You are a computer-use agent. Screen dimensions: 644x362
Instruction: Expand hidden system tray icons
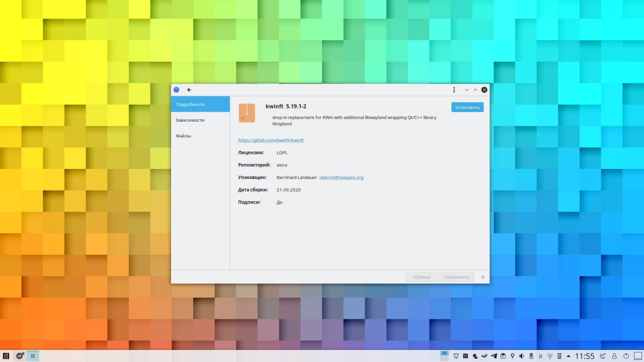point(569,356)
